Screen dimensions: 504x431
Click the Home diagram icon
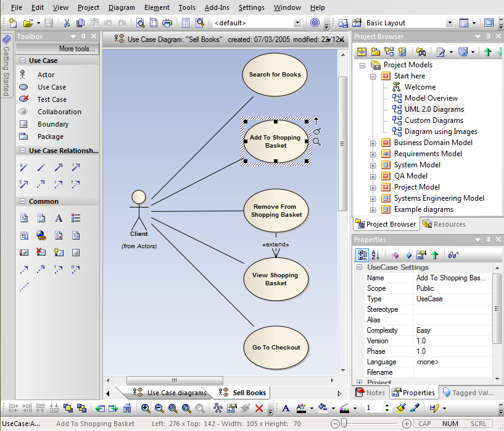coord(127,408)
